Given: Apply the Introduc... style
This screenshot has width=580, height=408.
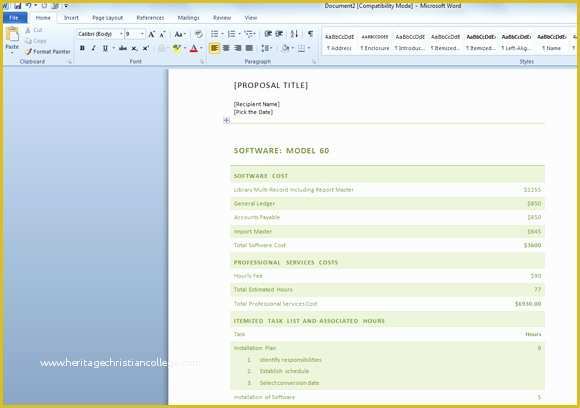Looking at the screenshot, I should [x=410, y=42].
